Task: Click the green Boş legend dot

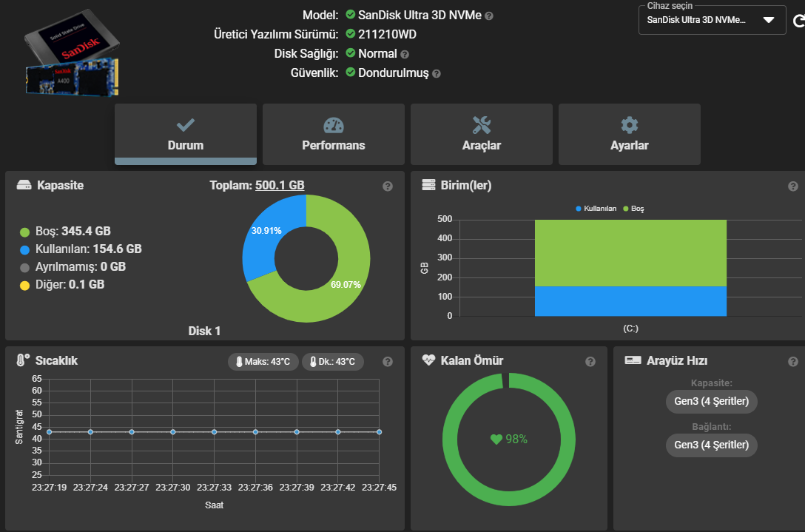Action: 24,232
